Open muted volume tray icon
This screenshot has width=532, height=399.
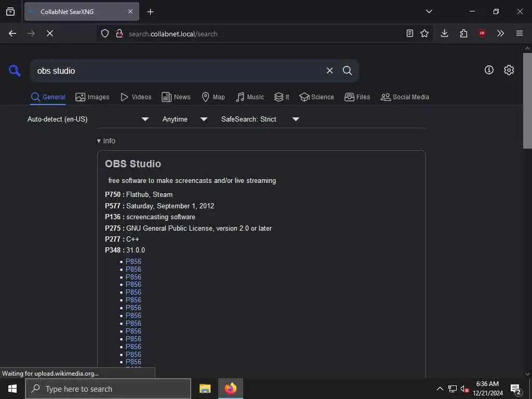coord(465,389)
